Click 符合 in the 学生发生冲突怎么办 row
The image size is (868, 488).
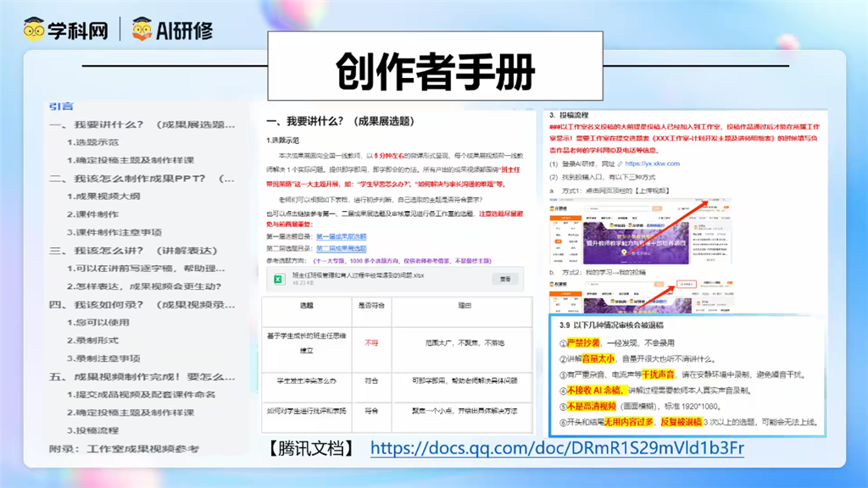(x=371, y=380)
